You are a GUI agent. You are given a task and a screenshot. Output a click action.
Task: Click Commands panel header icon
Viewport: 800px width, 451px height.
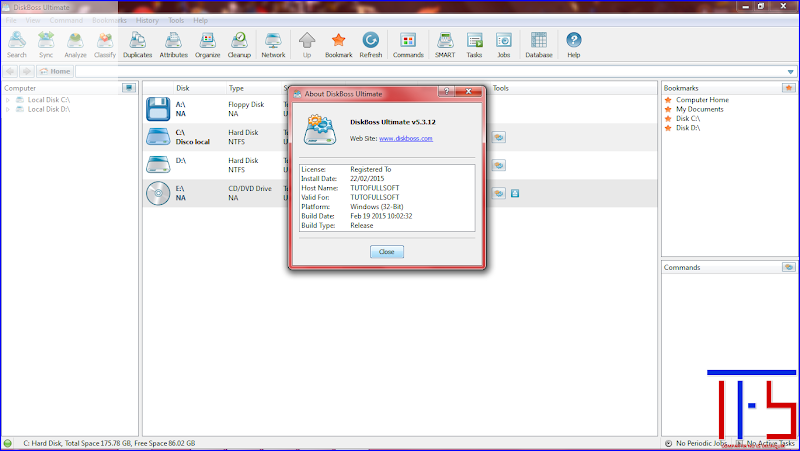click(789, 267)
